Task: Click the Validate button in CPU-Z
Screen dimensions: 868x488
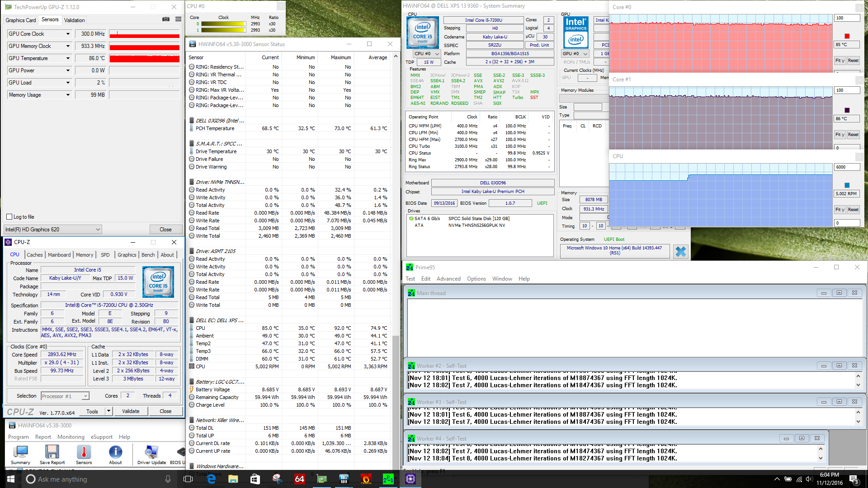Action: (131, 411)
